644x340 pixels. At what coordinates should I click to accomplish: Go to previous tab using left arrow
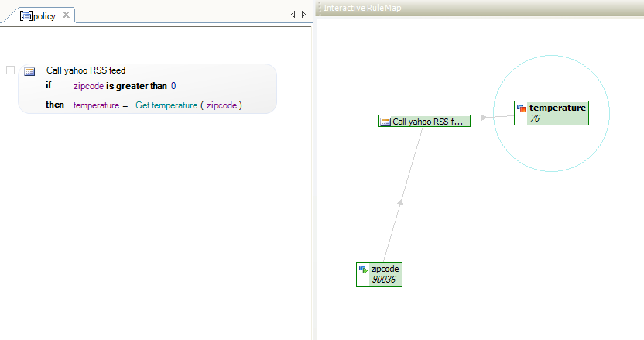click(x=293, y=15)
